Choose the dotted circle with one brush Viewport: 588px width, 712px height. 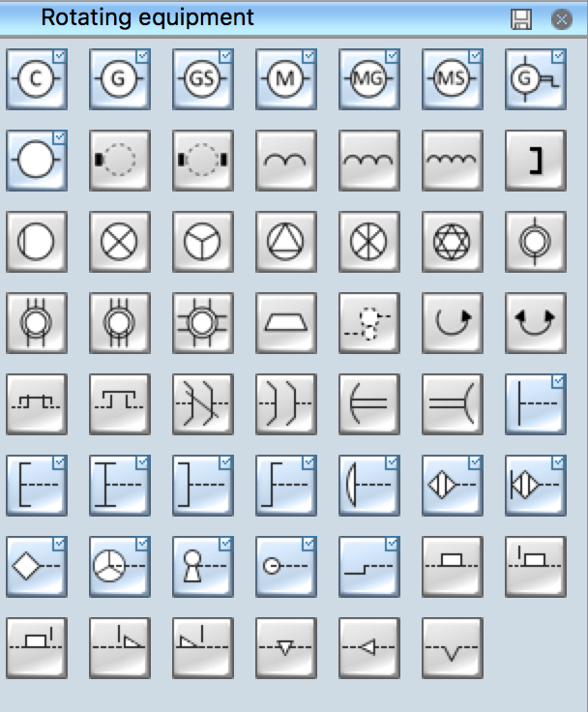pyautogui.click(x=120, y=161)
